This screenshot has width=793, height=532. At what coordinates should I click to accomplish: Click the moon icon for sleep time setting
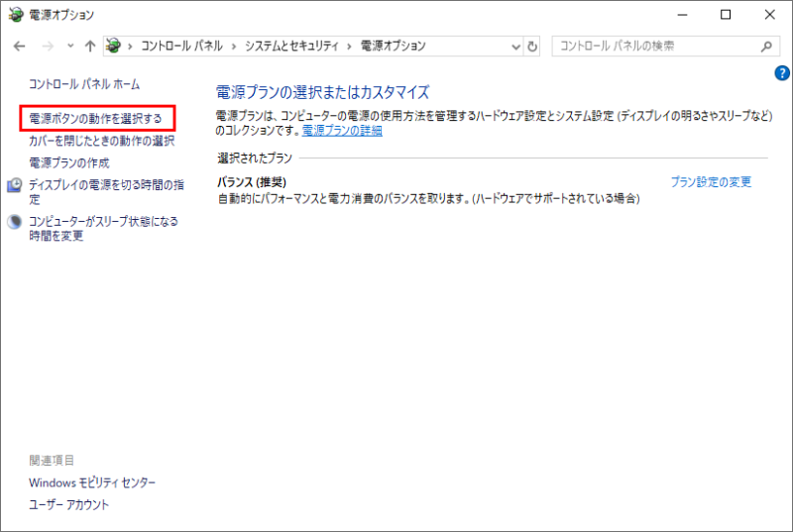[15, 222]
